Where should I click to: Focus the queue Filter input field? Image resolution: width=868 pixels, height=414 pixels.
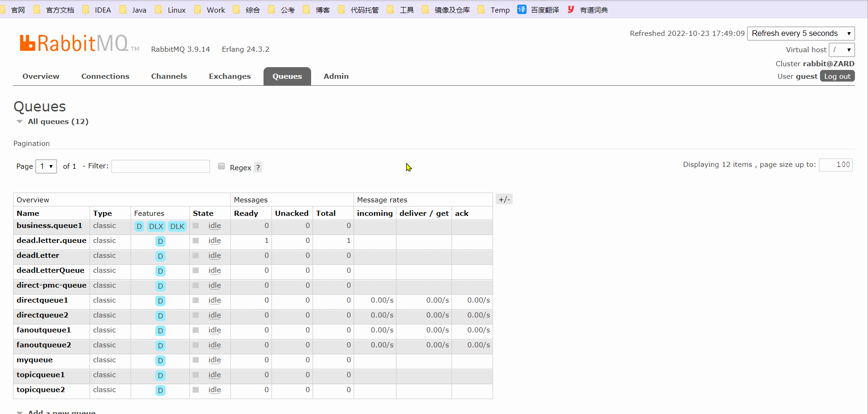coord(160,166)
